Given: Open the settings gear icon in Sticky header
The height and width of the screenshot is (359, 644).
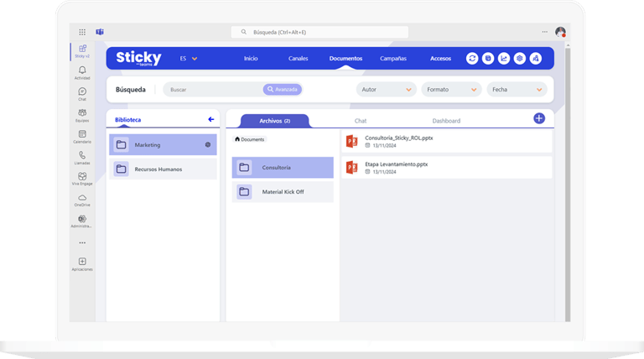Looking at the screenshot, I should pos(520,59).
